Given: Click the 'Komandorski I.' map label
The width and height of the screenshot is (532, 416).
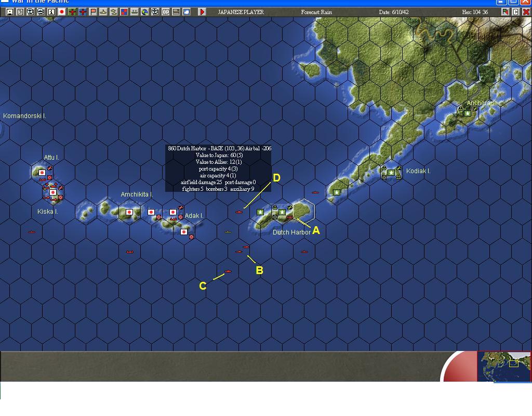Looking at the screenshot, I should [x=24, y=116].
